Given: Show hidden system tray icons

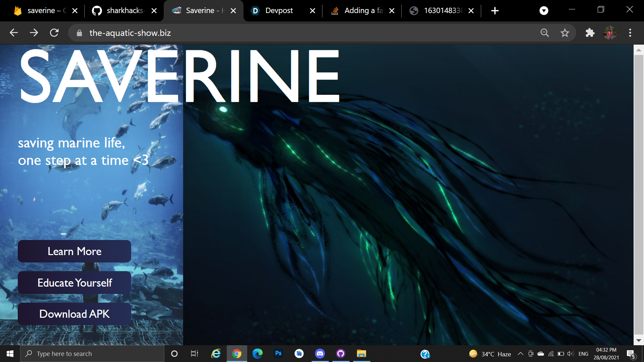Looking at the screenshot, I should click(520, 354).
